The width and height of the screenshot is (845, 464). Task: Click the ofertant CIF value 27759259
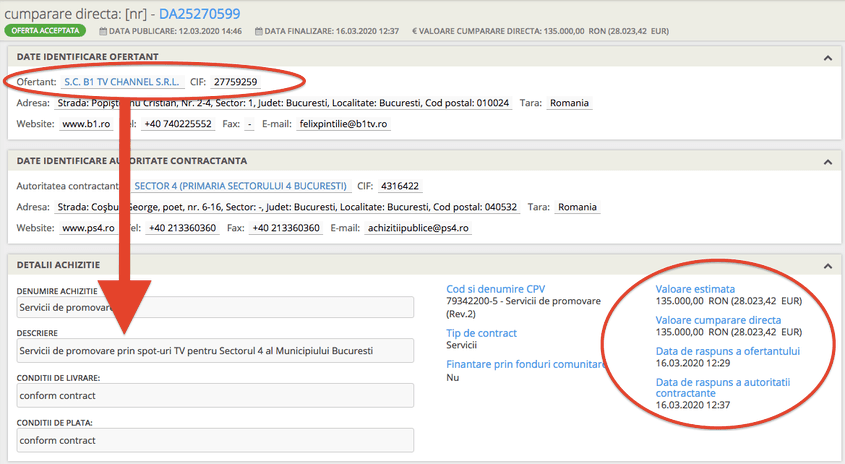click(235, 82)
